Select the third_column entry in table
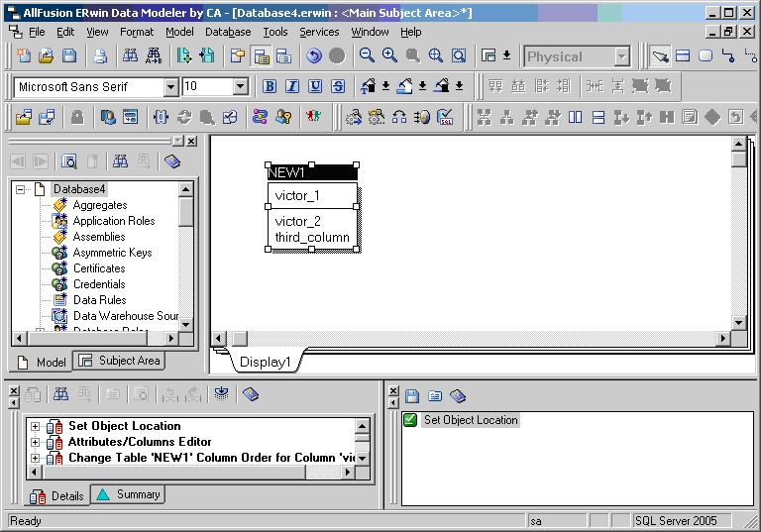The width and height of the screenshot is (761, 532). click(x=312, y=238)
